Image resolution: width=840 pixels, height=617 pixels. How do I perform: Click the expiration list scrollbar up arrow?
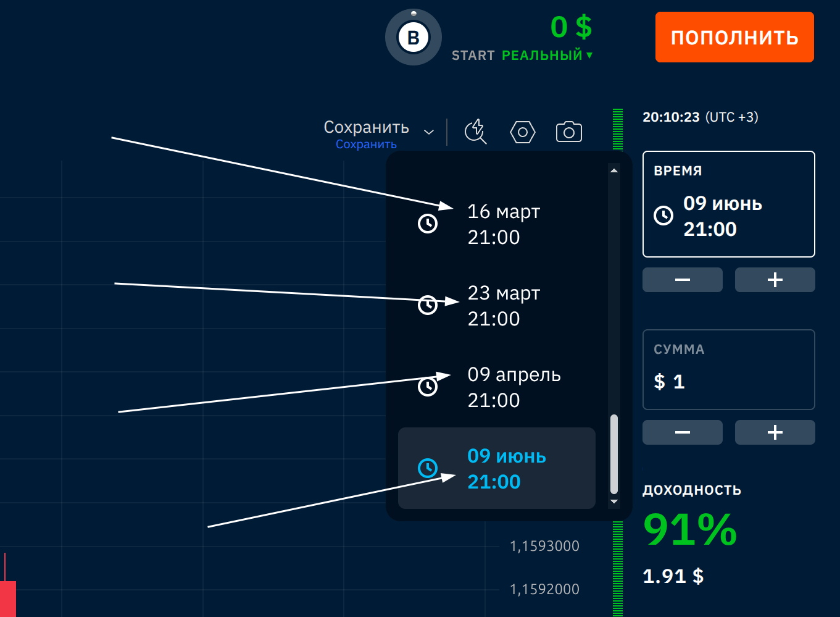(x=613, y=170)
